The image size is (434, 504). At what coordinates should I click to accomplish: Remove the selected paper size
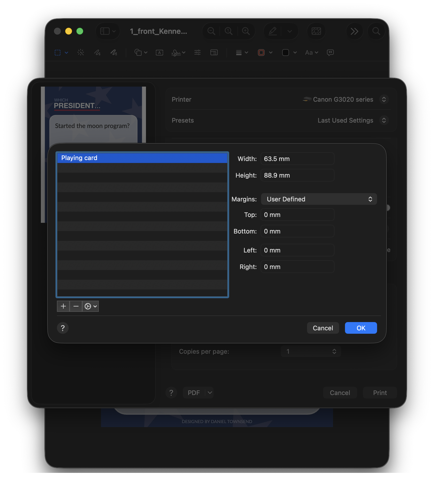point(76,306)
